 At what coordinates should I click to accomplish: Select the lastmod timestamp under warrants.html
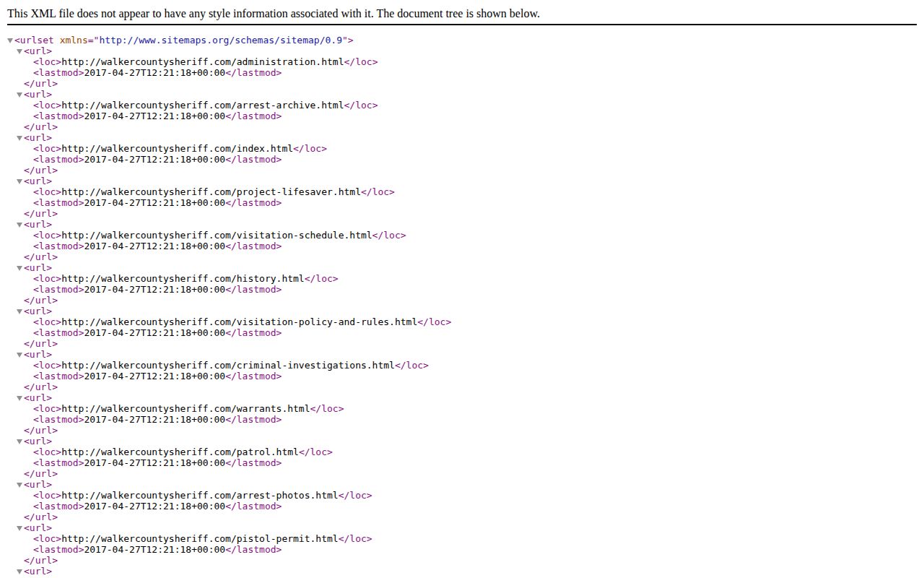[155, 420]
